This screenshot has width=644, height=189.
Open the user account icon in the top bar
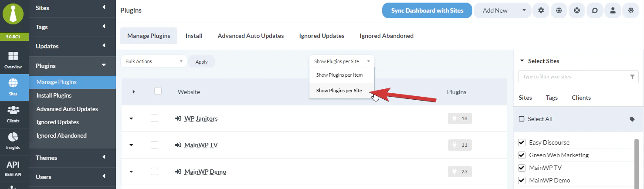613,10
